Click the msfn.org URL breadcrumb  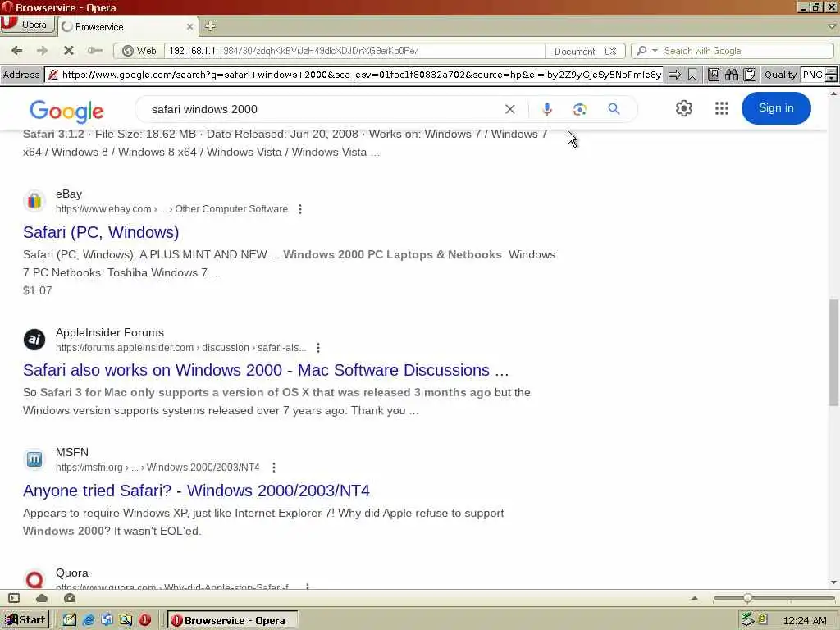point(157,468)
